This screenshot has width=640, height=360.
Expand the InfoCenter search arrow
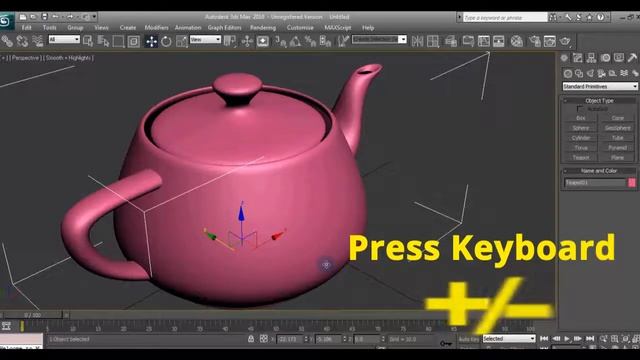tap(460, 17)
